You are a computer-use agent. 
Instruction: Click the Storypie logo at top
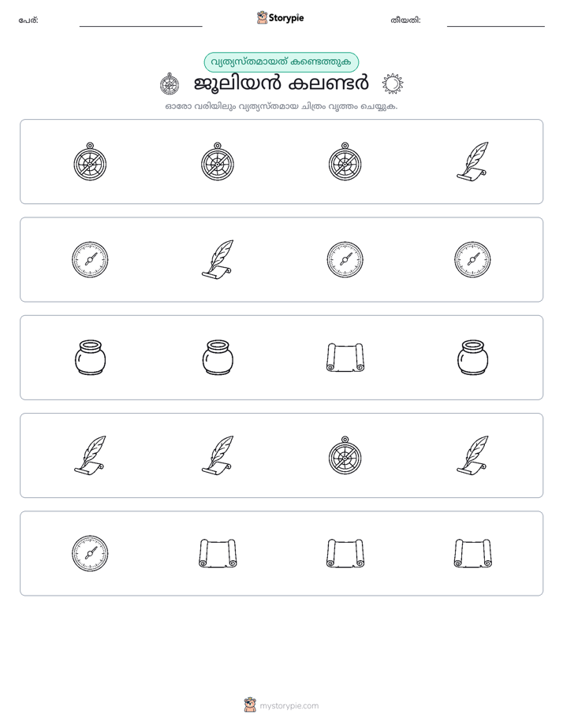pyautogui.click(x=281, y=18)
